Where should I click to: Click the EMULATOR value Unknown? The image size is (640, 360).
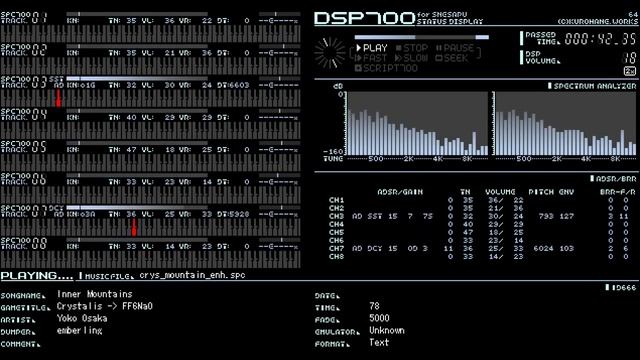click(x=387, y=331)
